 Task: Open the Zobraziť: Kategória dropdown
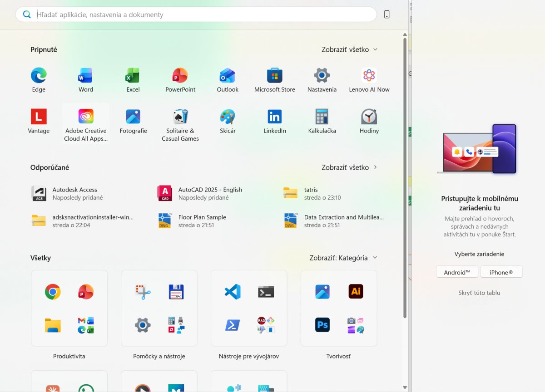point(343,258)
